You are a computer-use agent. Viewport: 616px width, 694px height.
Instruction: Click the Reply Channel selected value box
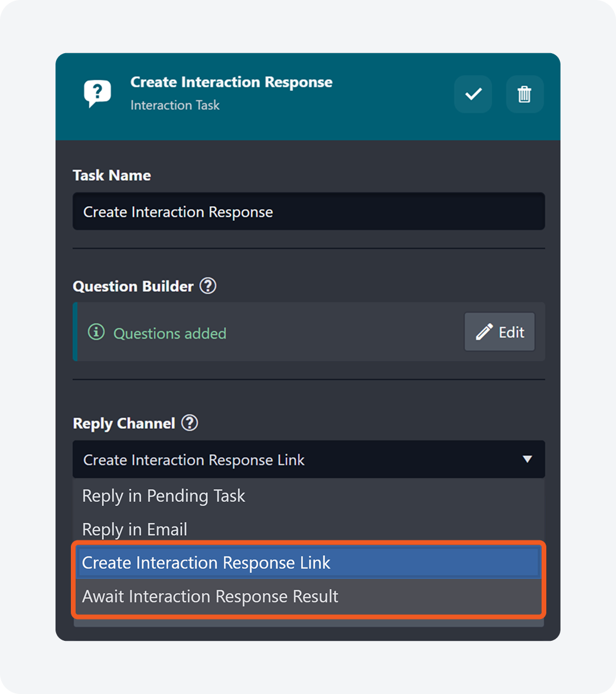point(295,460)
